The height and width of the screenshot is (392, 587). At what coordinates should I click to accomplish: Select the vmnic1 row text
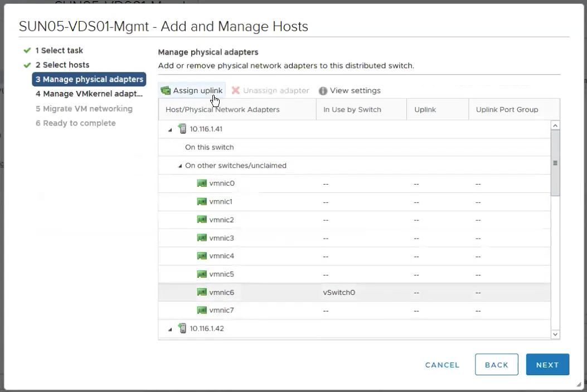click(x=221, y=201)
